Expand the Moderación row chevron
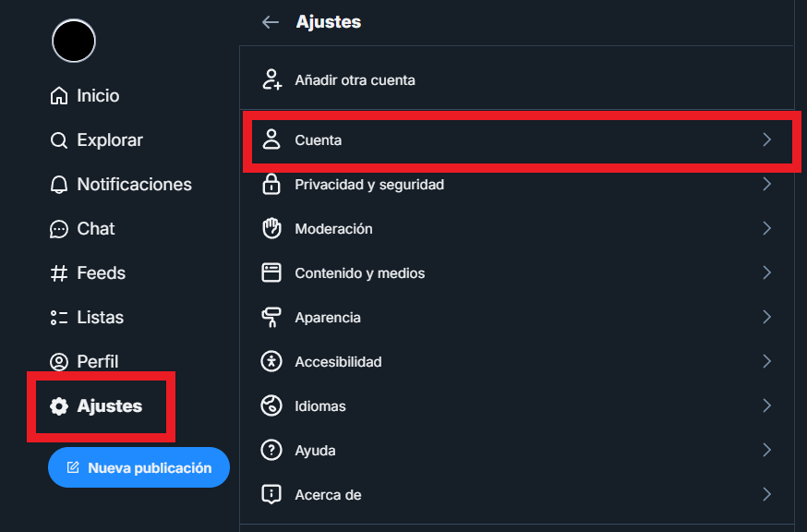The height and width of the screenshot is (532, 807). [767, 228]
